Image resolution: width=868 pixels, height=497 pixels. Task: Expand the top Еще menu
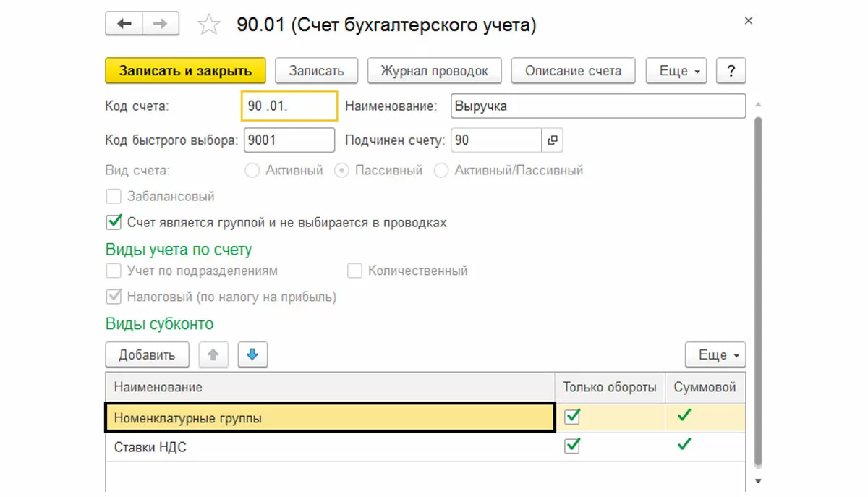pyautogui.click(x=676, y=71)
